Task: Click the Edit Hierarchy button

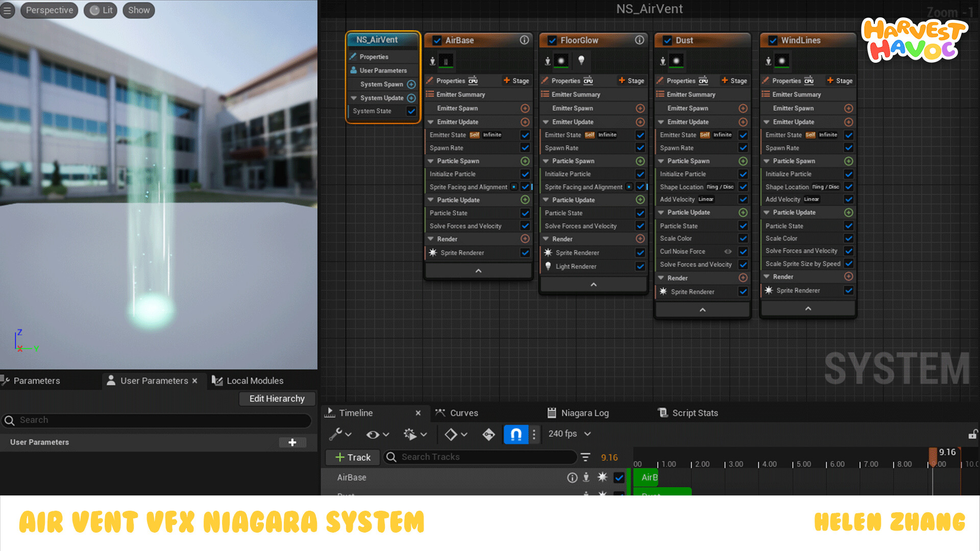Action: tap(277, 398)
